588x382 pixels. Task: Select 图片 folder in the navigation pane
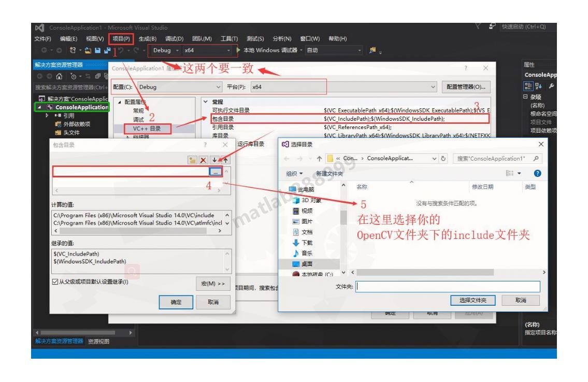pyautogui.click(x=302, y=221)
